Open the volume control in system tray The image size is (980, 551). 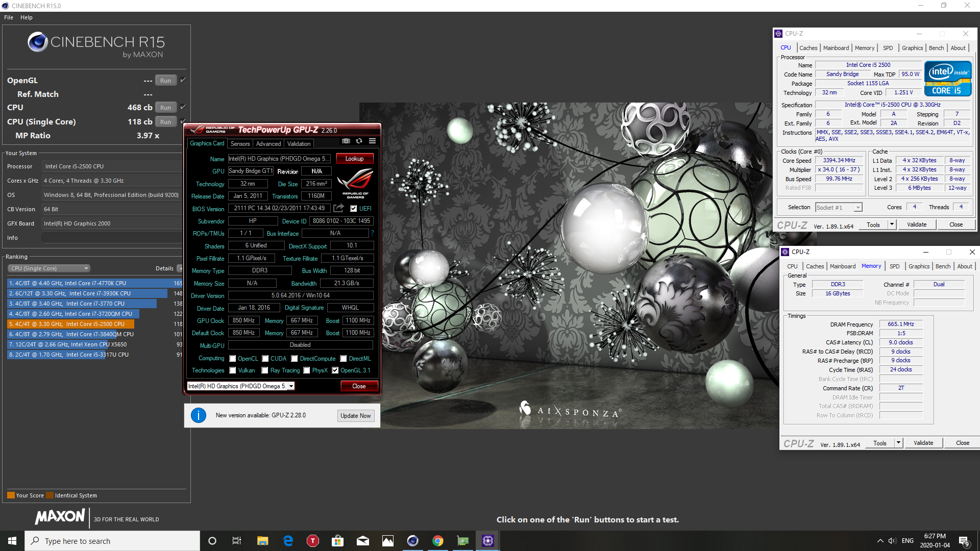click(892, 541)
